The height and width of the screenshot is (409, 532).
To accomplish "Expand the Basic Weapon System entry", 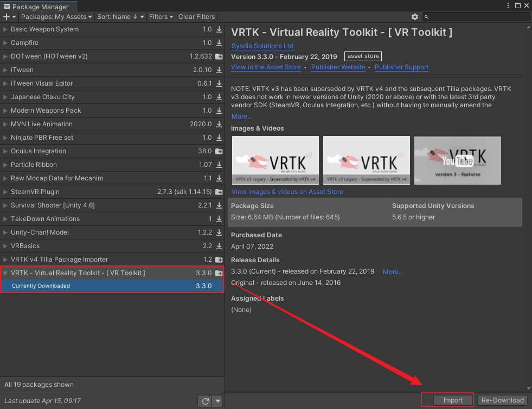I will point(5,29).
